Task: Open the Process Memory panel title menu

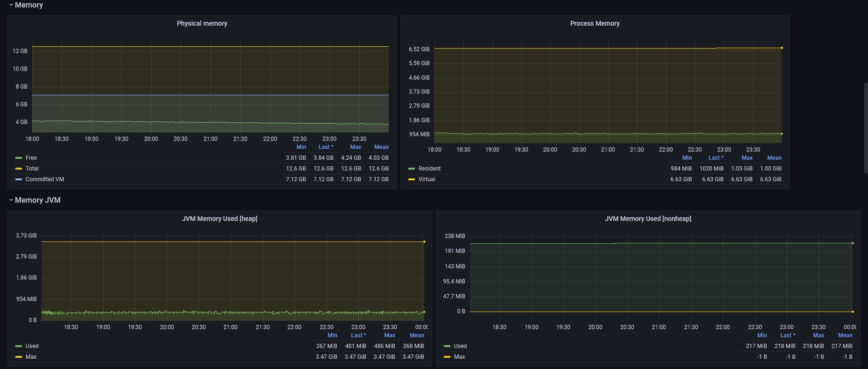Action: coord(595,23)
